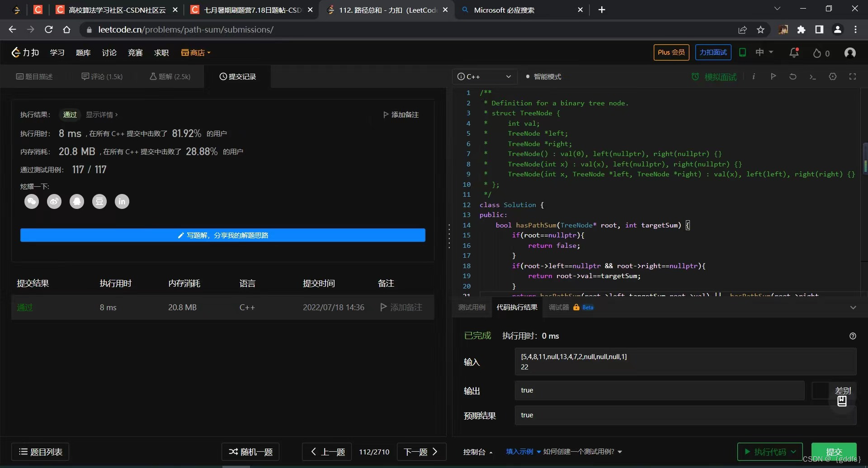Select the 提交记录 tab

pos(238,76)
